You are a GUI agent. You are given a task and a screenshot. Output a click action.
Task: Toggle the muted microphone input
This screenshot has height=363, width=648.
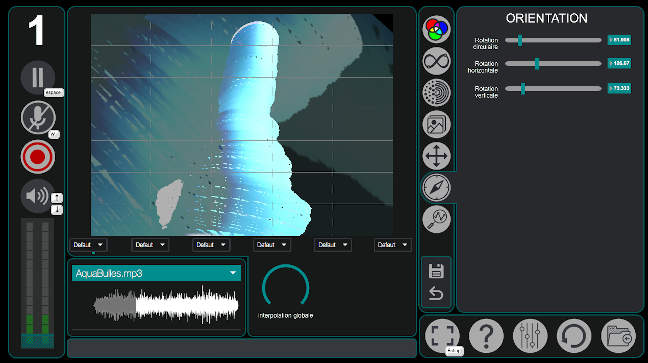(38, 117)
